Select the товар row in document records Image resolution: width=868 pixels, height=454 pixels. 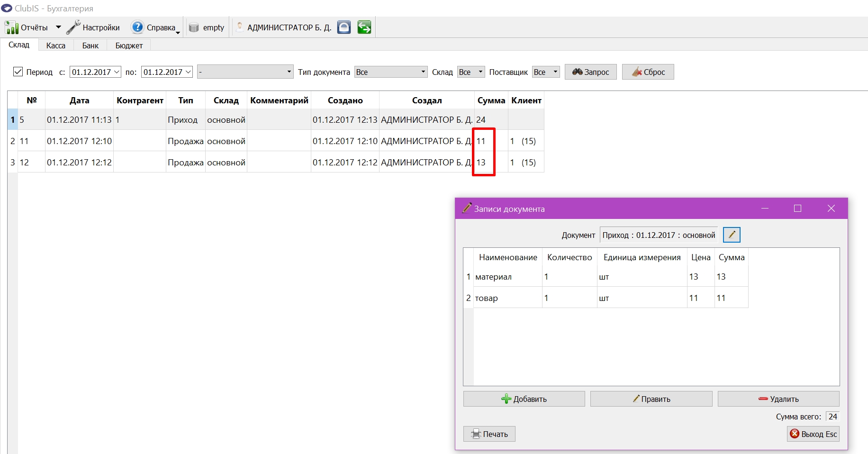point(606,298)
